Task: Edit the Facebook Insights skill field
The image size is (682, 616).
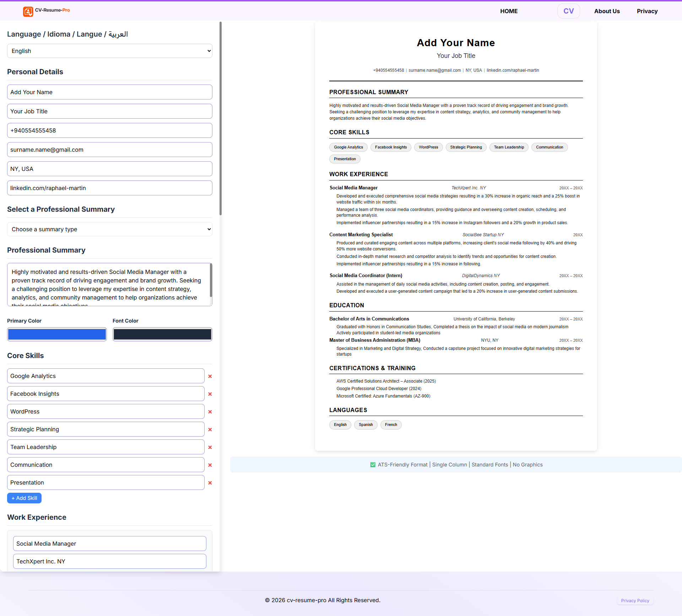Action: 106,394
